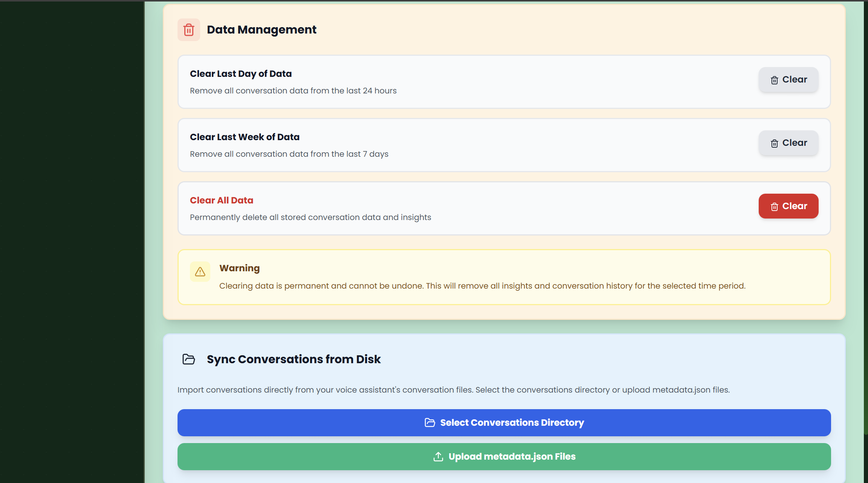868x483 pixels.
Task: Click trash icon in Clear Last Week button
Action: click(x=774, y=143)
